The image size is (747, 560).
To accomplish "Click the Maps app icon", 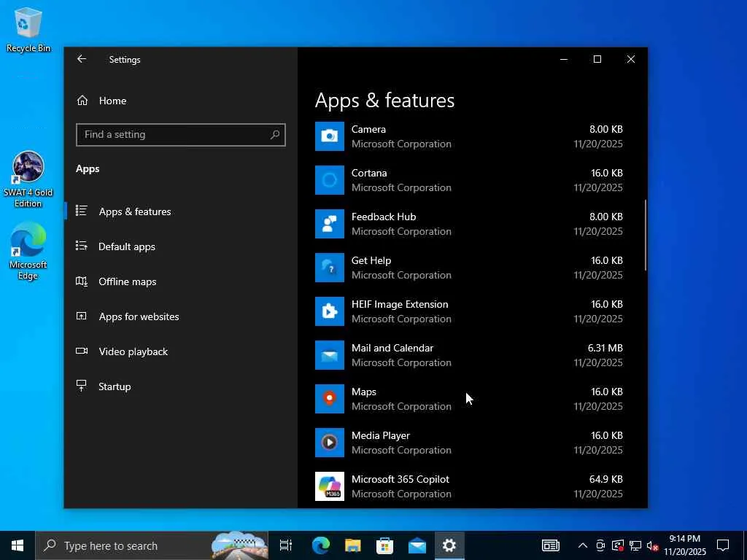I will [329, 399].
